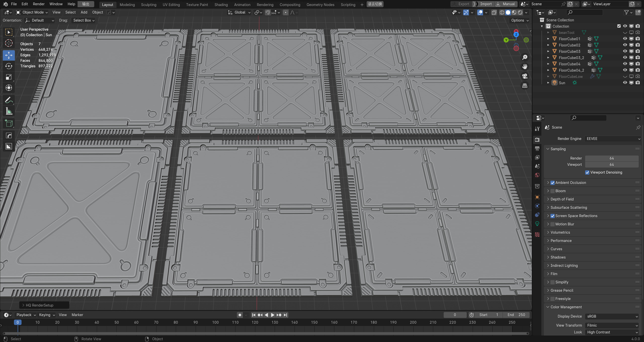Enable the Bloom checkbox
Viewport: 644px width, 342px height.
553,191
